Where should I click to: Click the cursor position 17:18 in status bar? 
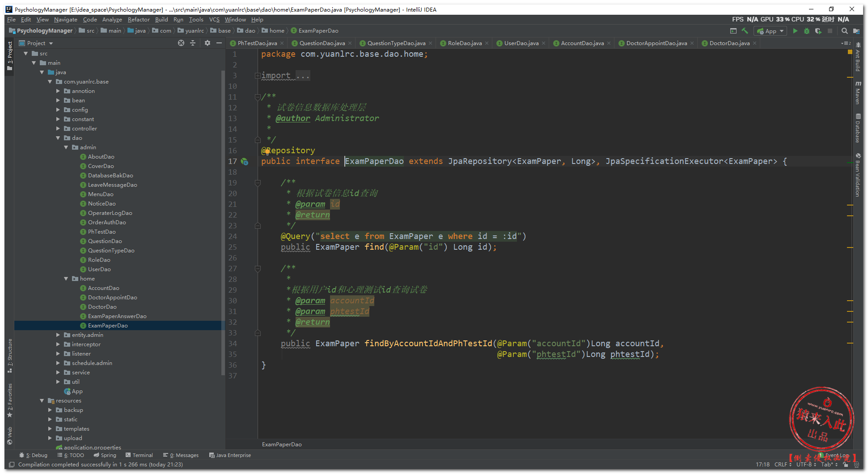(762, 465)
